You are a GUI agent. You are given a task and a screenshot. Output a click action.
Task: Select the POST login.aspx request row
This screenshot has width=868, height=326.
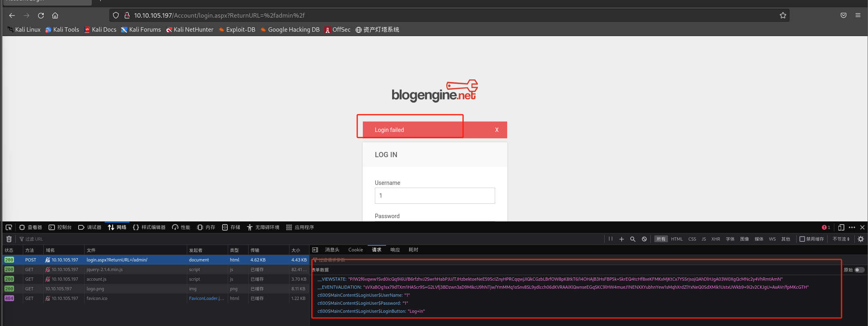(156, 260)
